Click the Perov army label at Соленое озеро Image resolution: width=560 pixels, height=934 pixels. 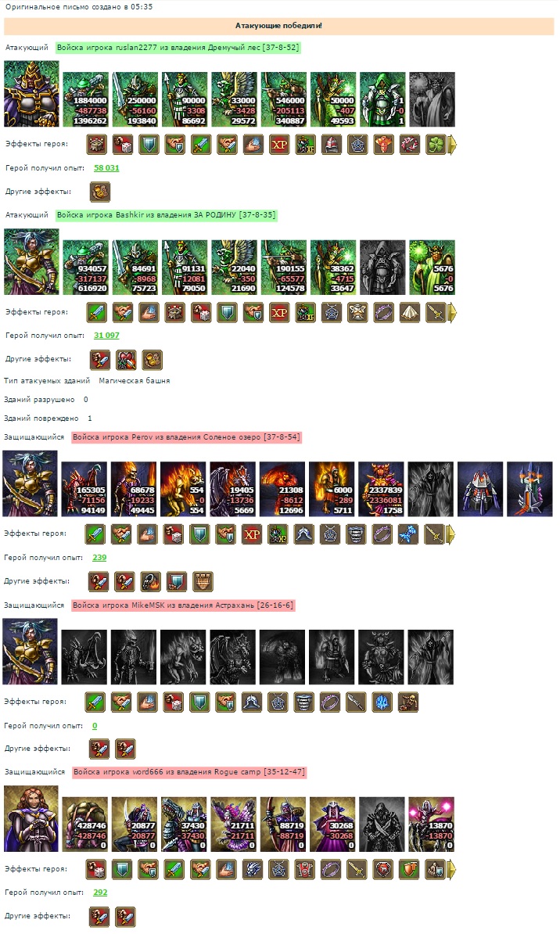click(x=186, y=437)
